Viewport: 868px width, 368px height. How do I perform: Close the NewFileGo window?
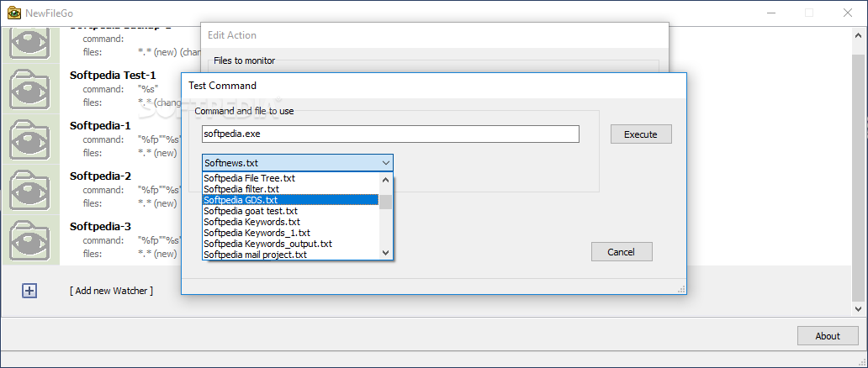[x=848, y=13]
